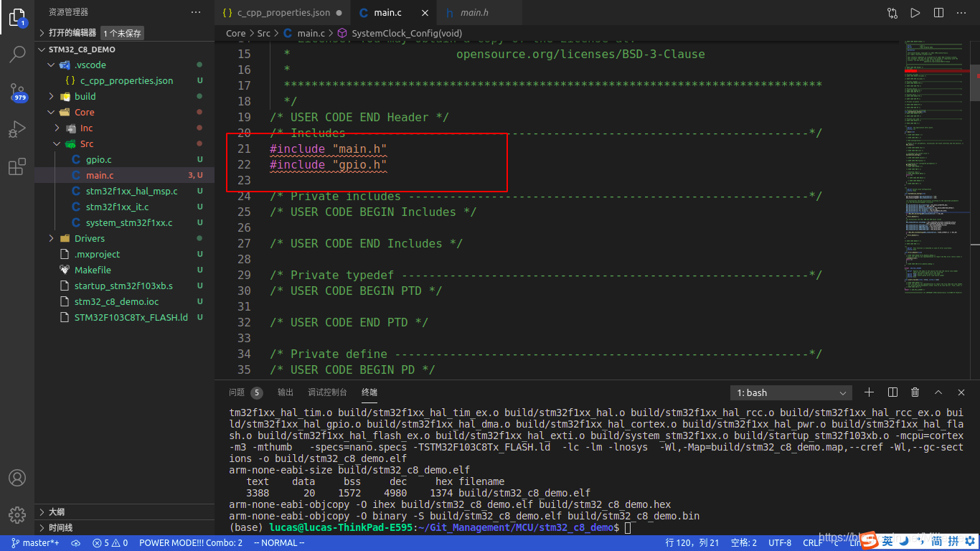The width and height of the screenshot is (980, 551).
Task: Kill the terminal with trash icon
Action: pos(915,392)
